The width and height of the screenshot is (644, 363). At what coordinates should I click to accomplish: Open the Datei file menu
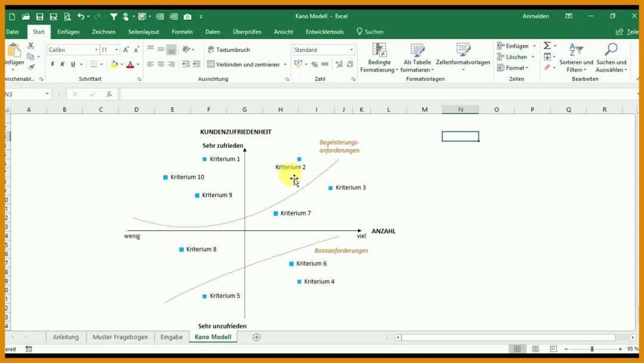pyautogui.click(x=13, y=32)
